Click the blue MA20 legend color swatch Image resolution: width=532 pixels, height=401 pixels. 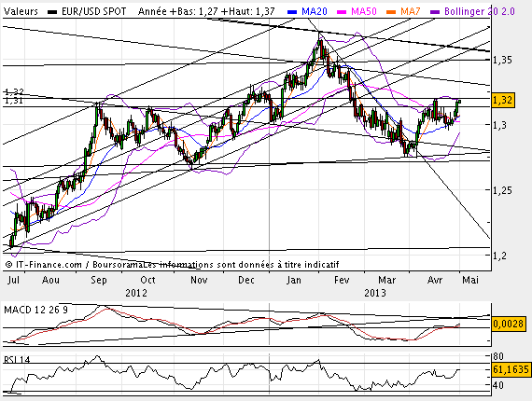pos(292,12)
